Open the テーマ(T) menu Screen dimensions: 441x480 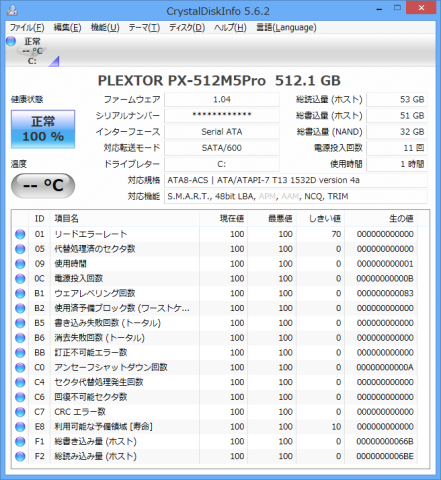[x=144, y=28]
